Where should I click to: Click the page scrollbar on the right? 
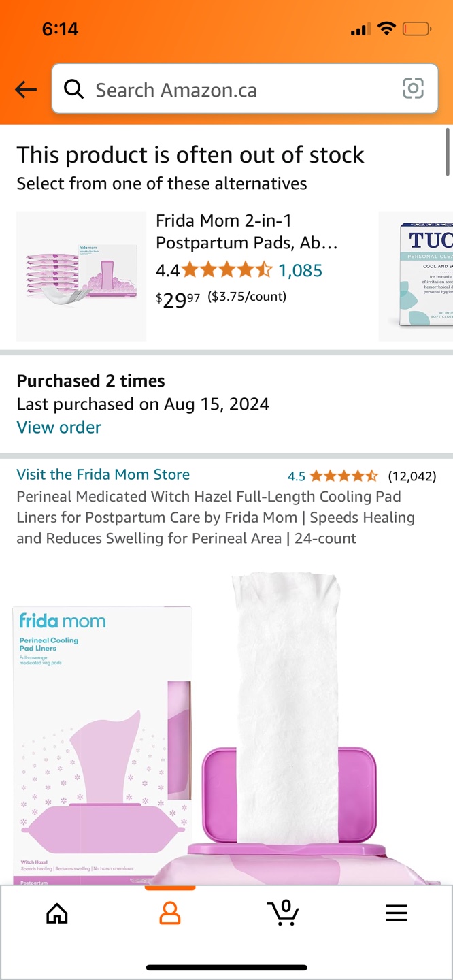(x=448, y=151)
